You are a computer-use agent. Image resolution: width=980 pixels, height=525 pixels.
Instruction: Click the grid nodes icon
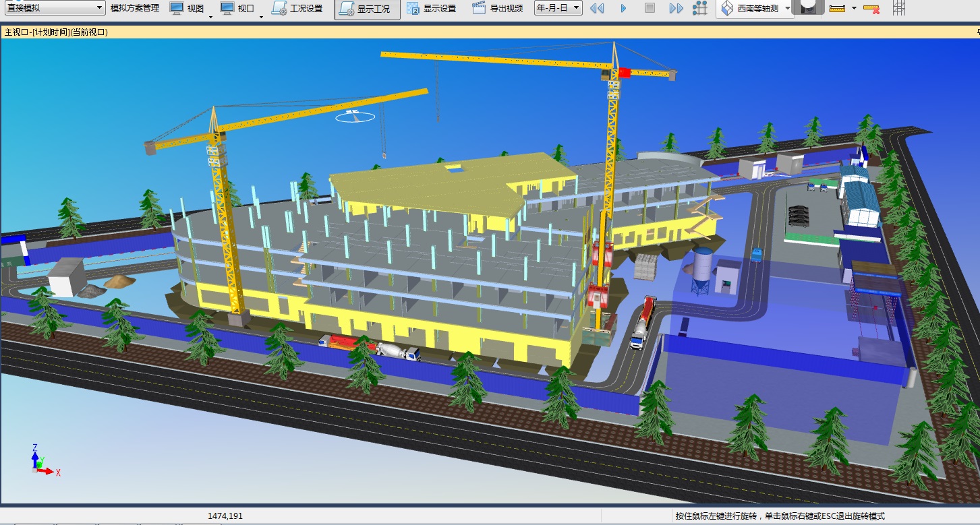701,9
